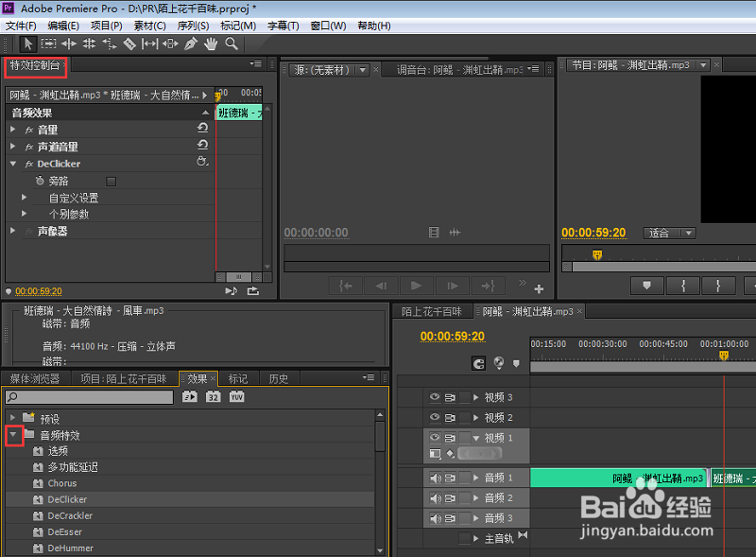Click the program monitor playhead marker

(597, 253)
